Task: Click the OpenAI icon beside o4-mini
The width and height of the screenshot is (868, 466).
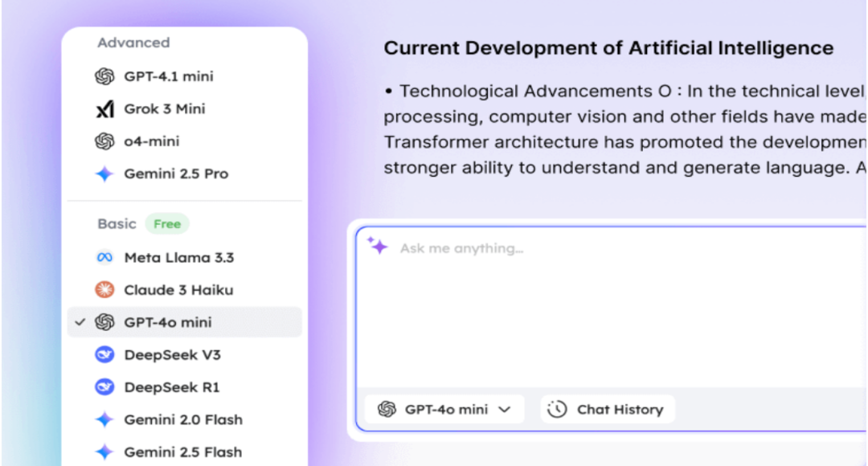Action: pos(104,141)
